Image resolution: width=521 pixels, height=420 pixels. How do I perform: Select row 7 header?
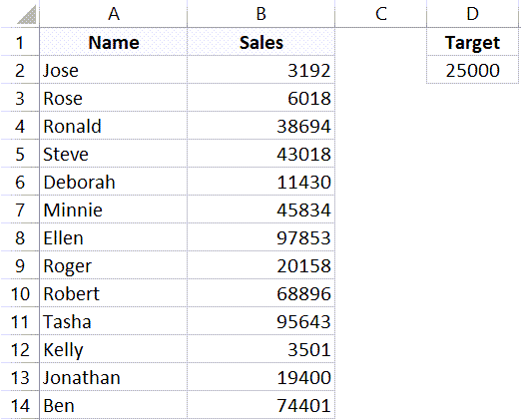tap(20, 210)
